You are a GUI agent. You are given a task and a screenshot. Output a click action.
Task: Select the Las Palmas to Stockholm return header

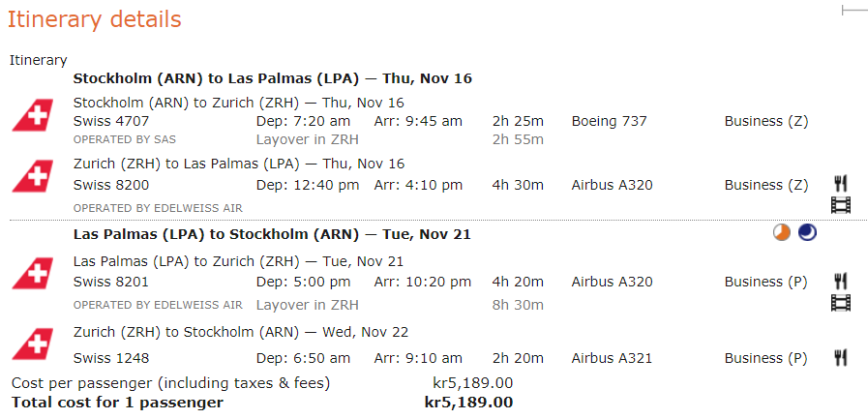click(272, 234)
